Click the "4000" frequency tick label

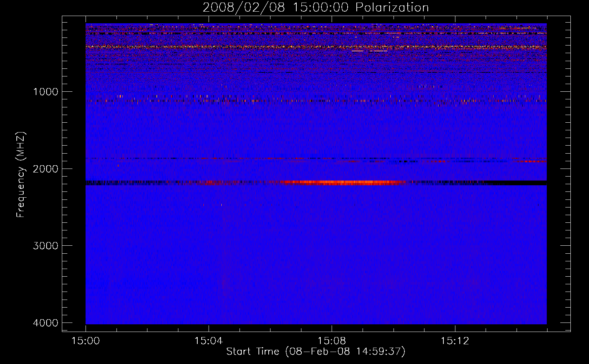pyautogui.click(x=46, y=323)
